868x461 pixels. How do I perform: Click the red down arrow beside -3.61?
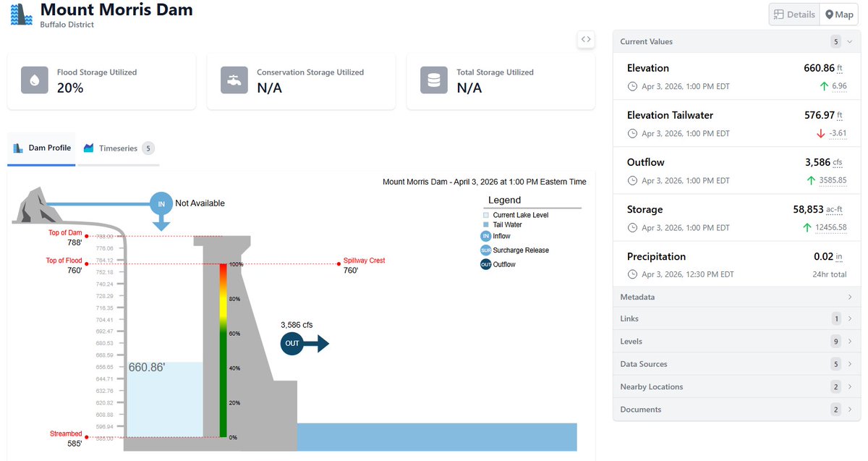pos(820,133)
